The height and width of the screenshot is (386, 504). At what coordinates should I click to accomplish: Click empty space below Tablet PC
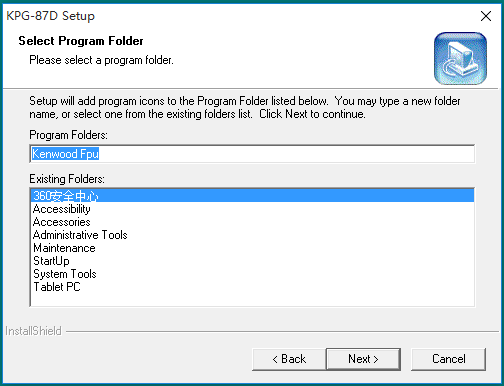252,299
